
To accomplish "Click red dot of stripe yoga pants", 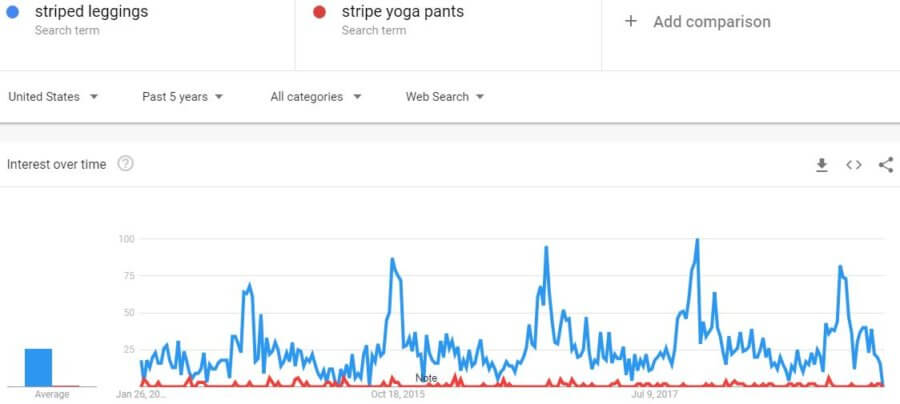I will [320, 12].
